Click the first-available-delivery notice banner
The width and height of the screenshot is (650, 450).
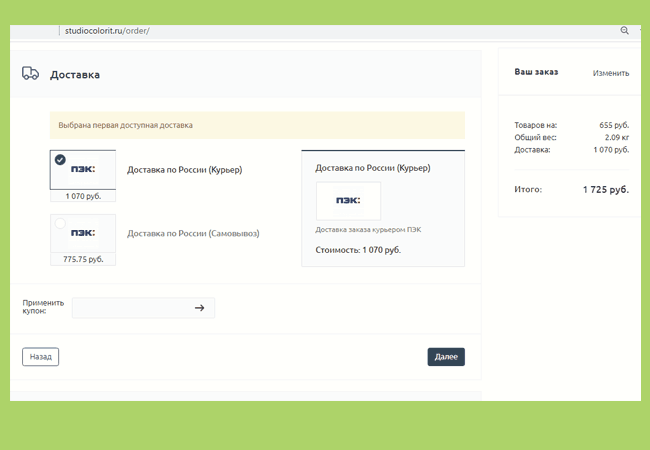click(x=257, y=125)
